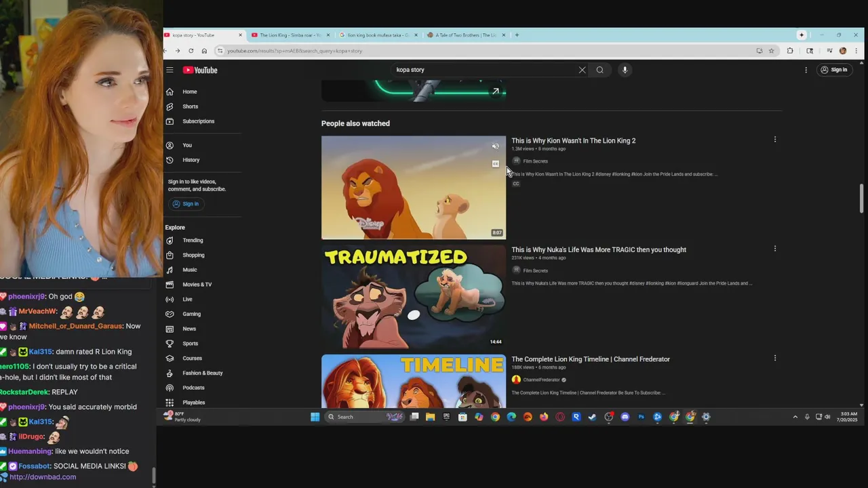Reload the page in Chrome
868x488 pixels.
191,51
